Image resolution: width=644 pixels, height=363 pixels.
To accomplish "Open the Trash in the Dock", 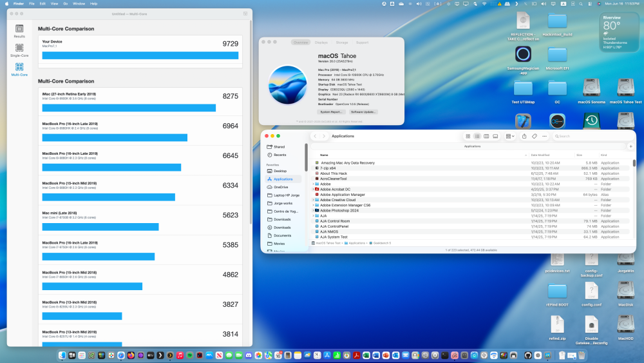I will [582, 355].
